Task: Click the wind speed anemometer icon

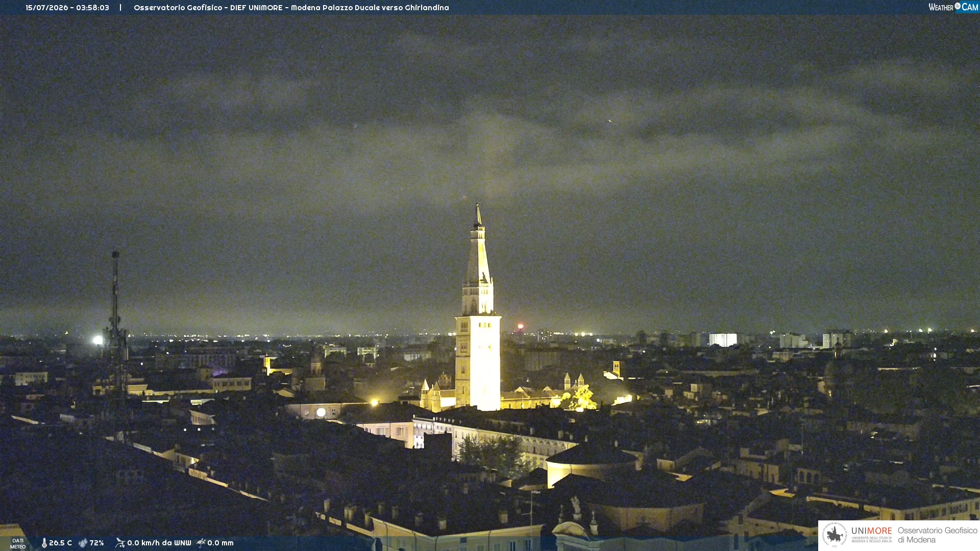Action: [120, 543]
